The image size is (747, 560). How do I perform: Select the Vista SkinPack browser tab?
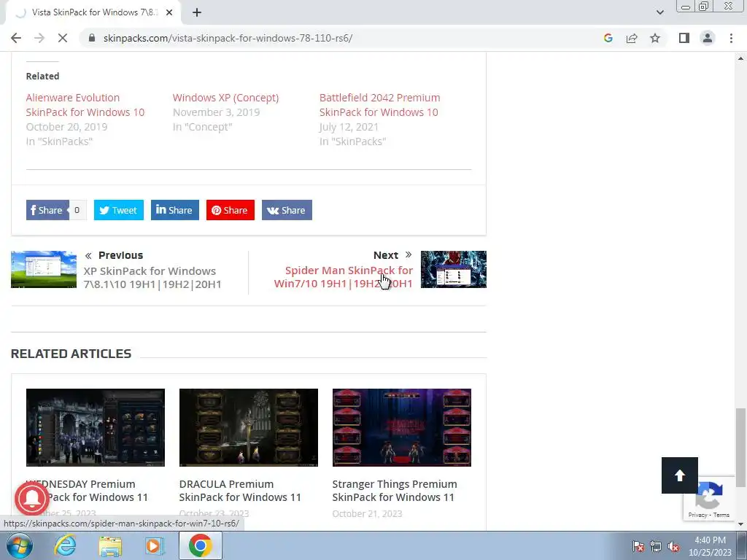(x=94, y=12)
